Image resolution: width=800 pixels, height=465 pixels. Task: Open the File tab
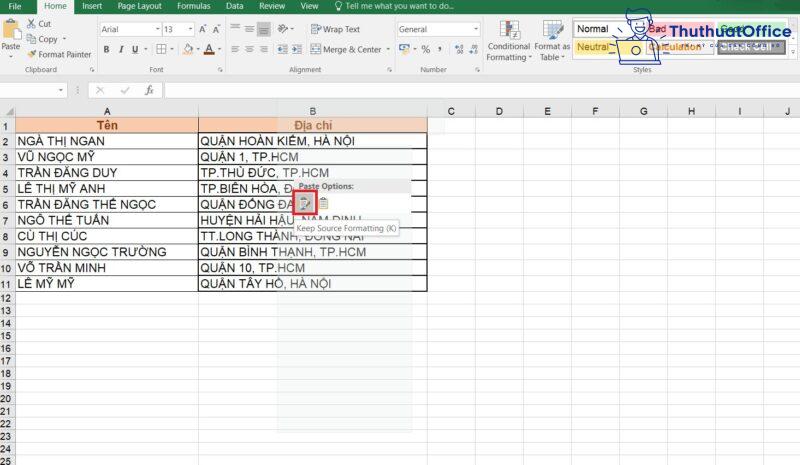[x=15, y=6]
